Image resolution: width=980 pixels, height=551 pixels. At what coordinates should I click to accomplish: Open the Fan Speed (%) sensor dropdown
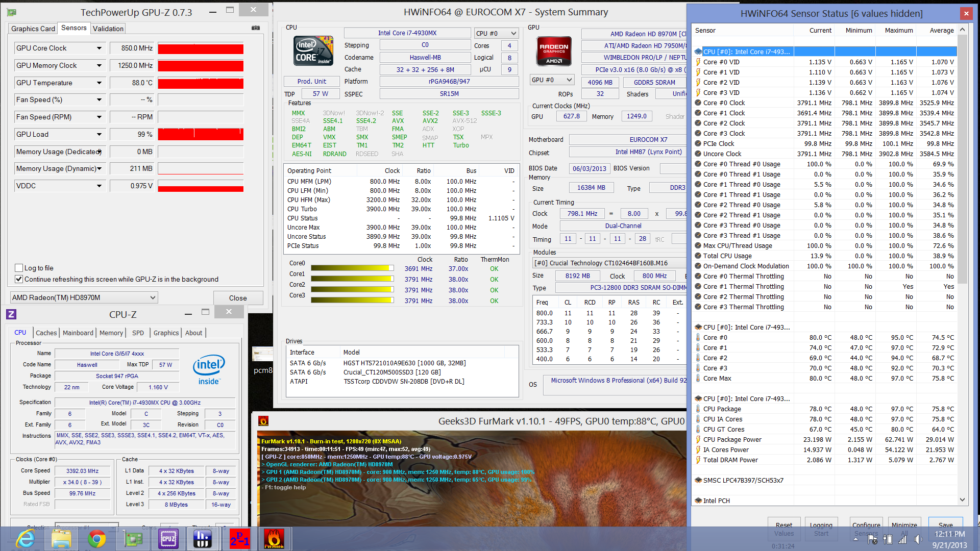[99, 99]
